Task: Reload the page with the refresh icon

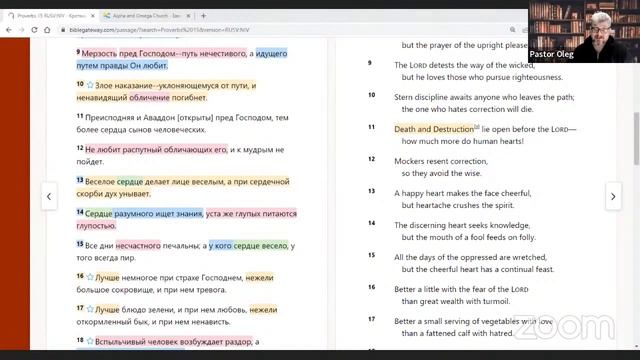Action: pos(34,30)
